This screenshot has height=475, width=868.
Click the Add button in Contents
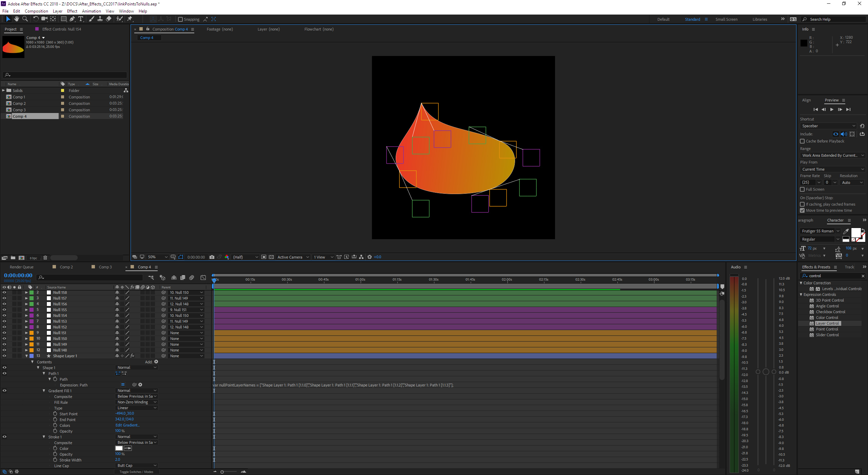(156, 362)
